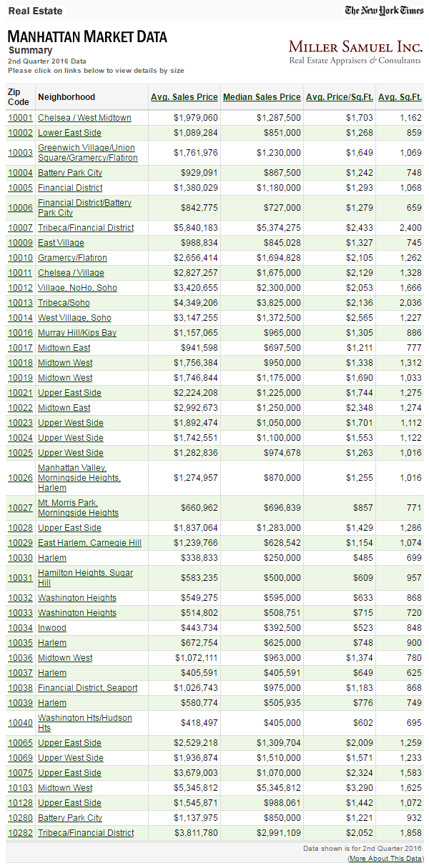
Task: Open More About This Data link
Action: (x=386, y=858)
